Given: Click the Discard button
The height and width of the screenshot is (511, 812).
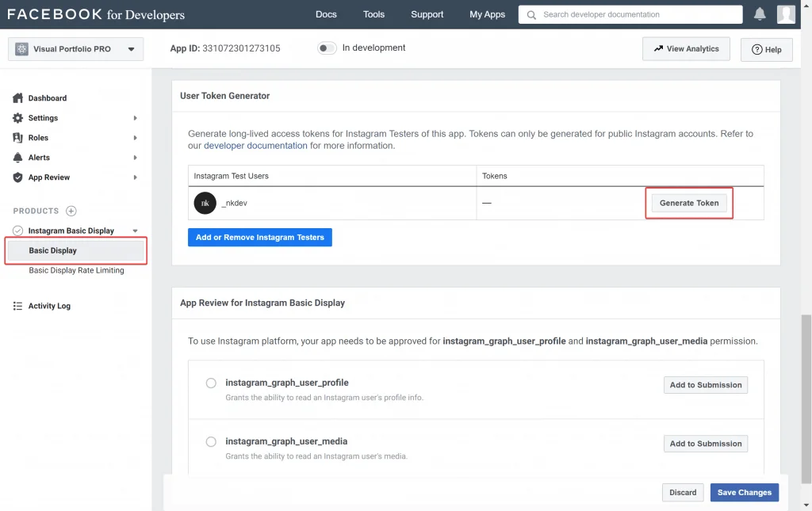Looking at the screenshot, I should 683,492.
